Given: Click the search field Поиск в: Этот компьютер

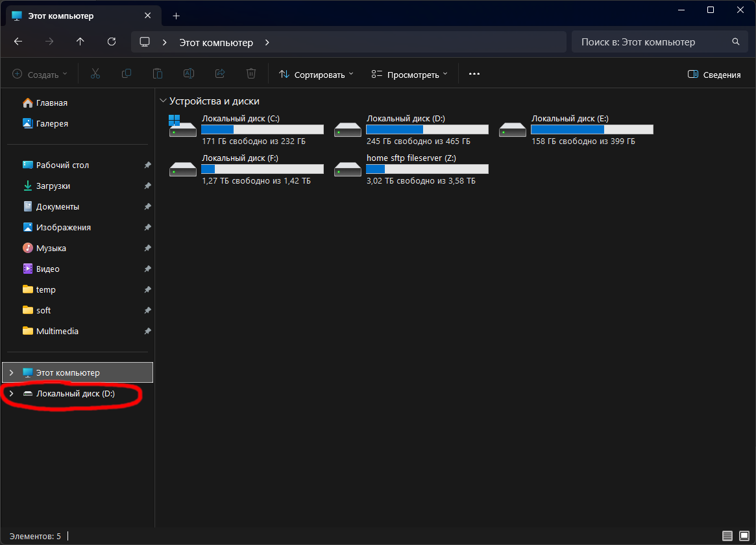Looking at the screenshot, I should [x=659, y=42].
